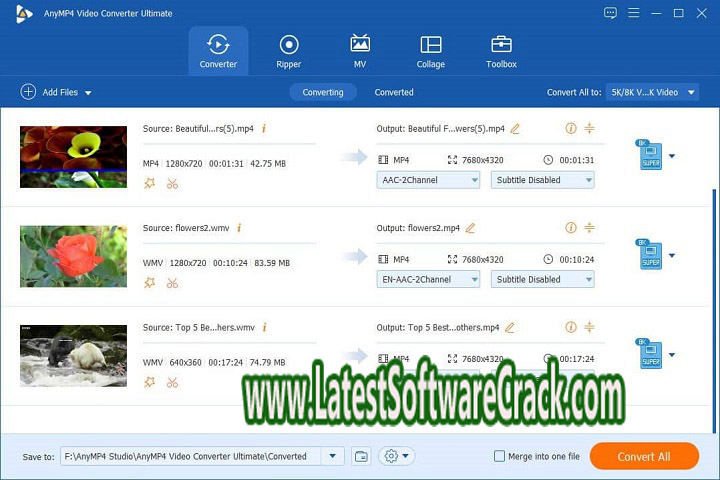
Task: Open the Convert All to format dropdown
Action: click(x=652, y=92)
